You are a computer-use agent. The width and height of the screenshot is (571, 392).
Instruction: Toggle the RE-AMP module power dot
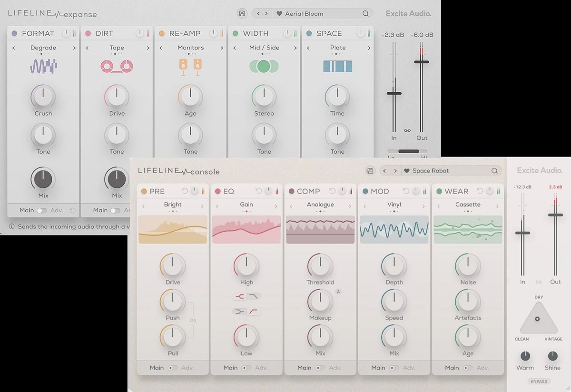(x=162, y=33)
